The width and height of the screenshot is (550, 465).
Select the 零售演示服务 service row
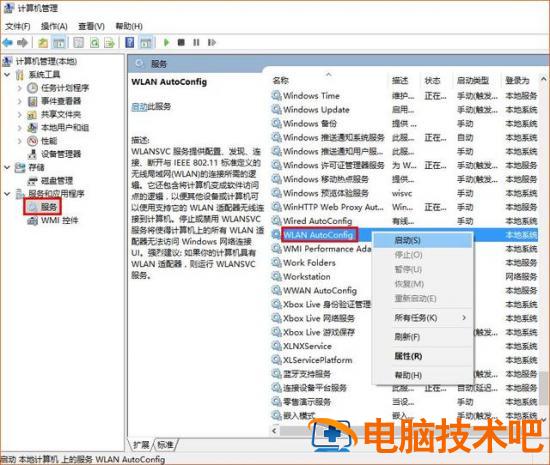[404, 402]
